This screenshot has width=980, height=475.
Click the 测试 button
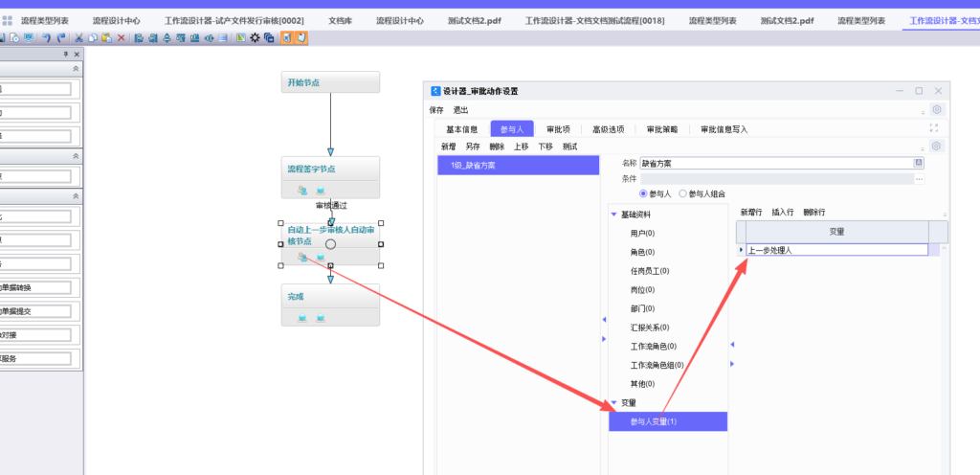[569, 147]
